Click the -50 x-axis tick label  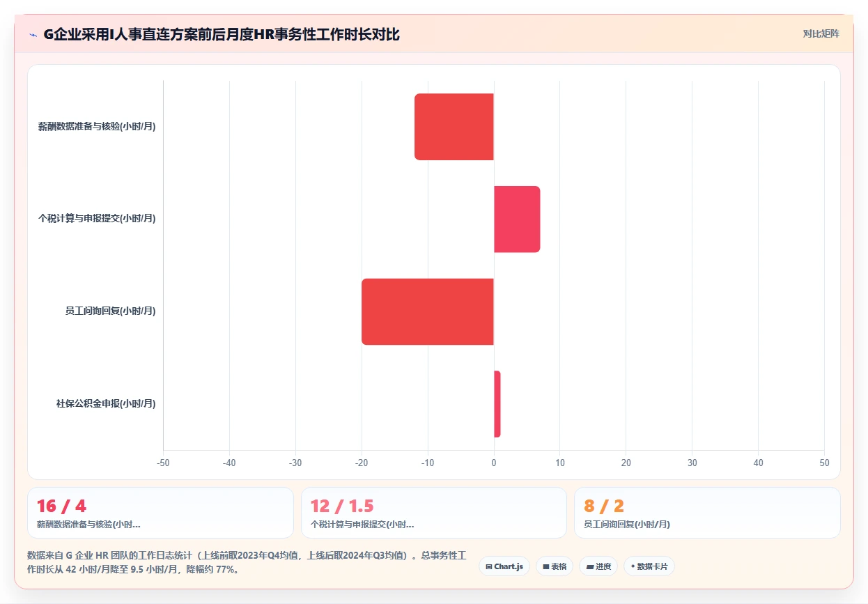(x=163, y=463)
